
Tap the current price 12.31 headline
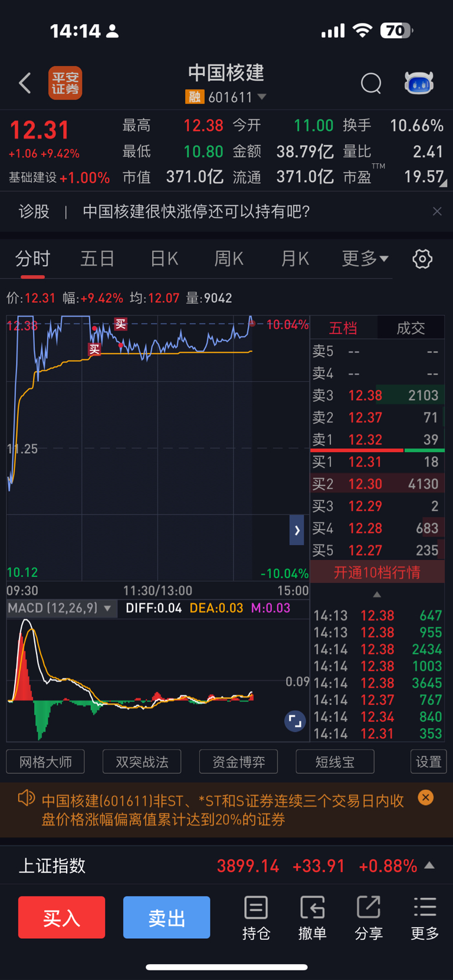click(40, 130)
